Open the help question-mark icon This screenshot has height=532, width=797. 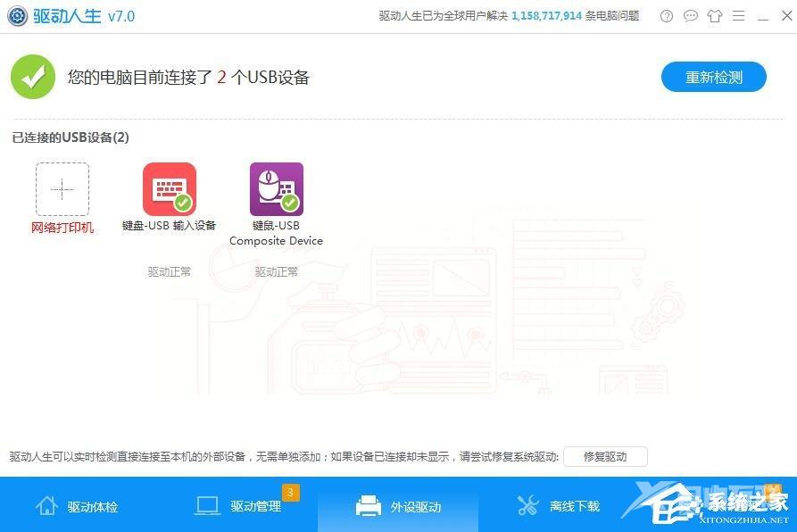click(666, 15)
